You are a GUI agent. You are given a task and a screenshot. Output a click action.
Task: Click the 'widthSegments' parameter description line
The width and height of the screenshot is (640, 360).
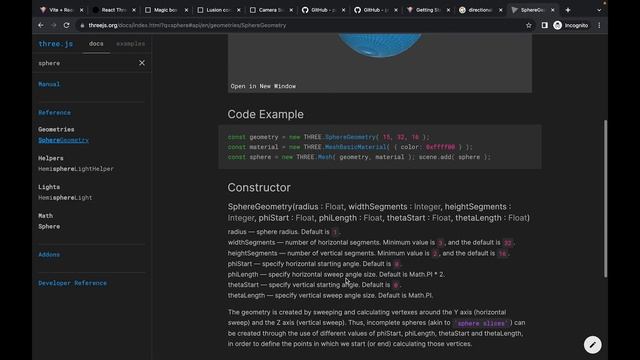point(371,242)
